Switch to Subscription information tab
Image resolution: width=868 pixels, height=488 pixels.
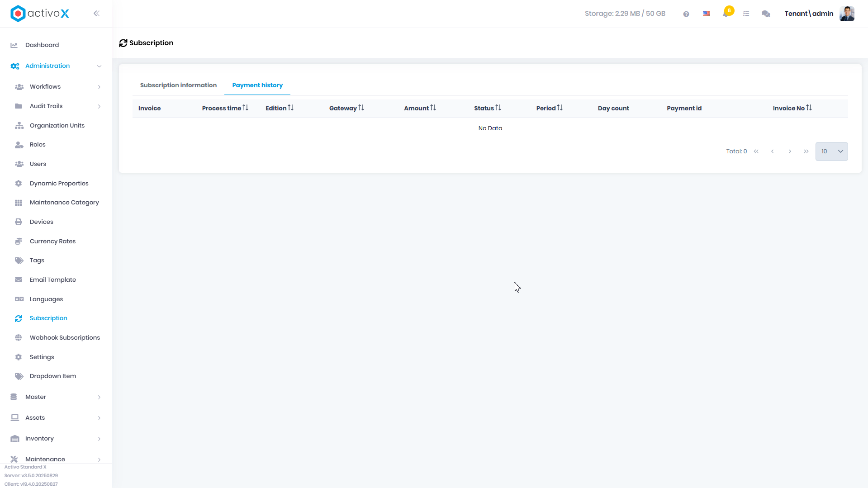tap(178, 85)
